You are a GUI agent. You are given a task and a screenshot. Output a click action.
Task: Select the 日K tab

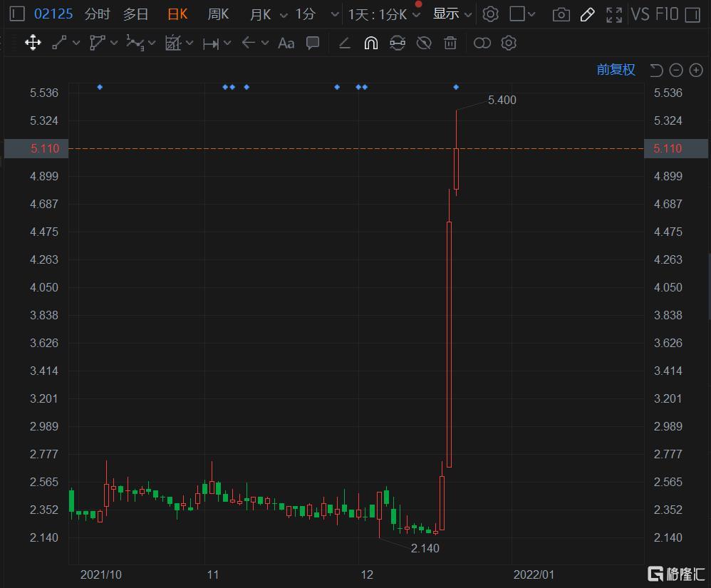pyautogui.click(x=177, y=14)
